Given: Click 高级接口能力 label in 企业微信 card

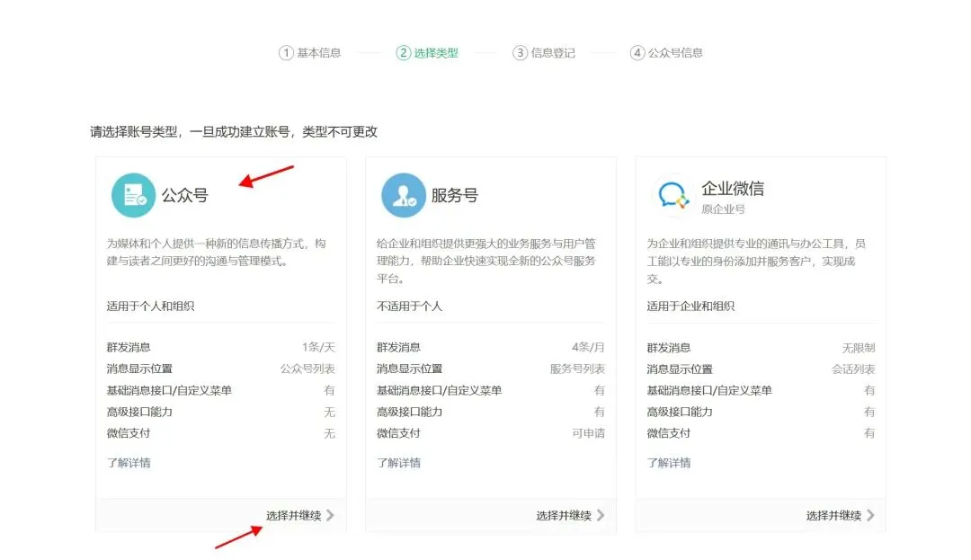Looking at the screenshot, I should pos(680,412).
